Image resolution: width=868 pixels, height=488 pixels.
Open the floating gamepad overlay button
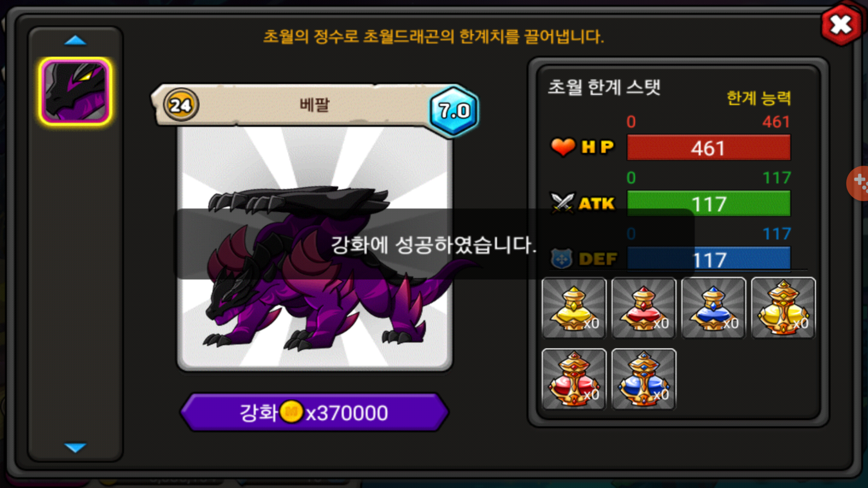[858, 183]
